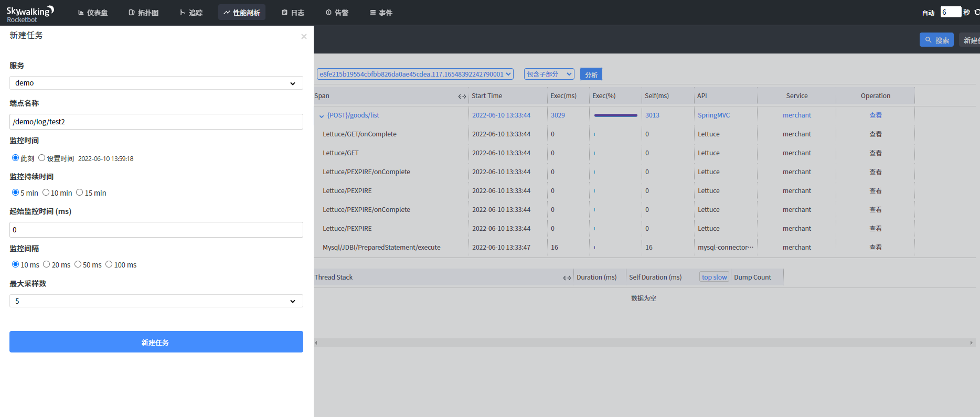The height and width of the screenshot is (417, 980).
Task: Click 查看 for the Lettuce/GET row
Action: click(876, 153)
